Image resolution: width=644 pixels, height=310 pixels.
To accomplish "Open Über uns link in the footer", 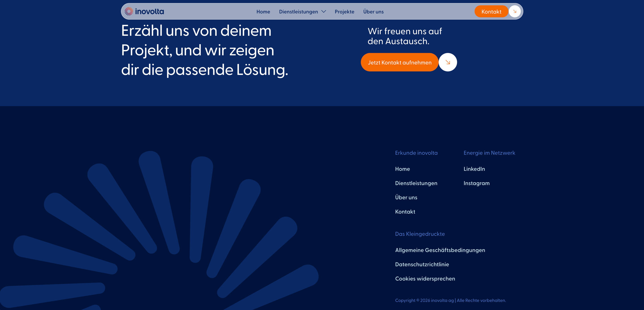I will [406, 197].
